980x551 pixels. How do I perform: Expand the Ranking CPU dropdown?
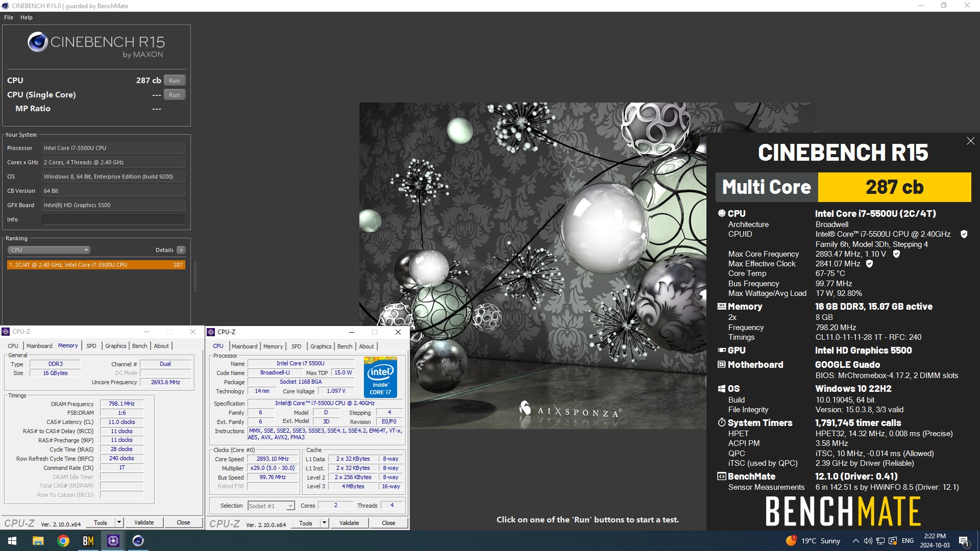[x=49, y=250]
